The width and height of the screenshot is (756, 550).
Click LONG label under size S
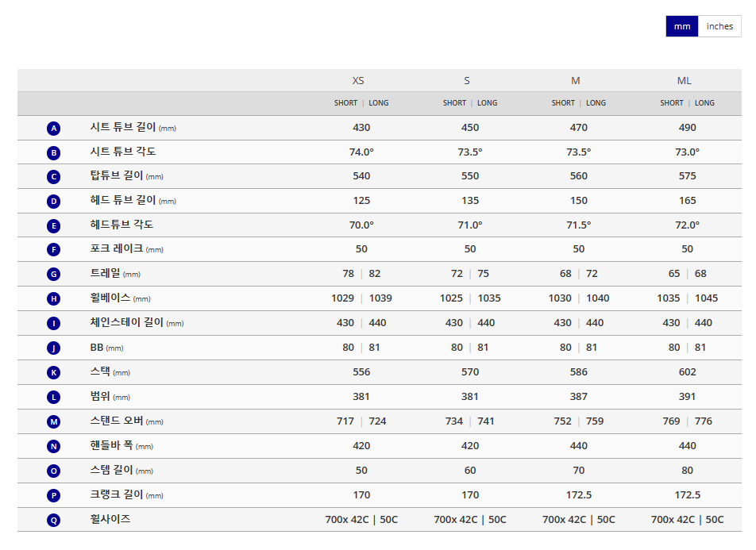487,103
